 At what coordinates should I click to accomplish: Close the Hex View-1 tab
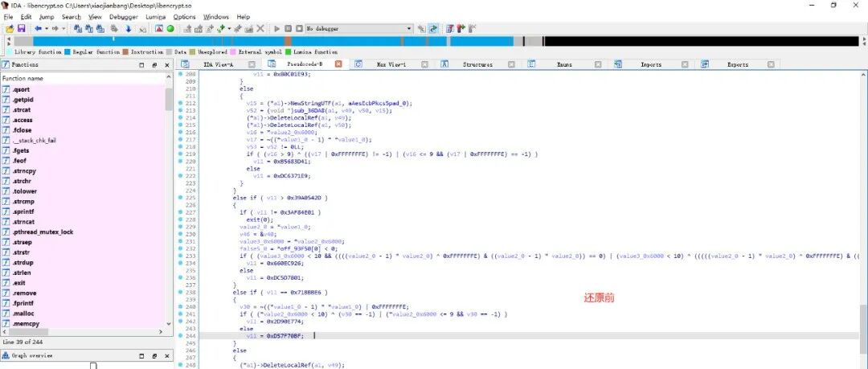click(x=424, y=64)
